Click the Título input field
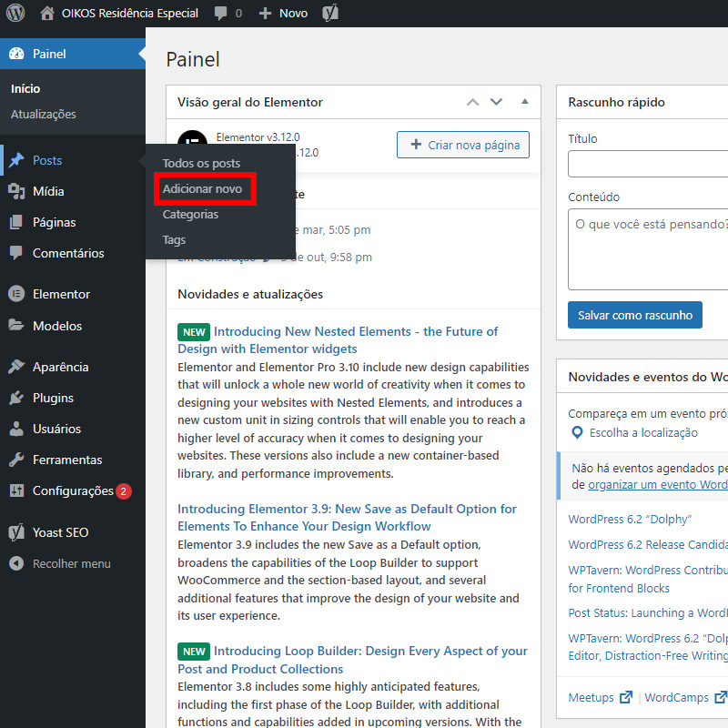Image resolution: width=728 pixels, height=728 pixels. (x=648, y=165)
